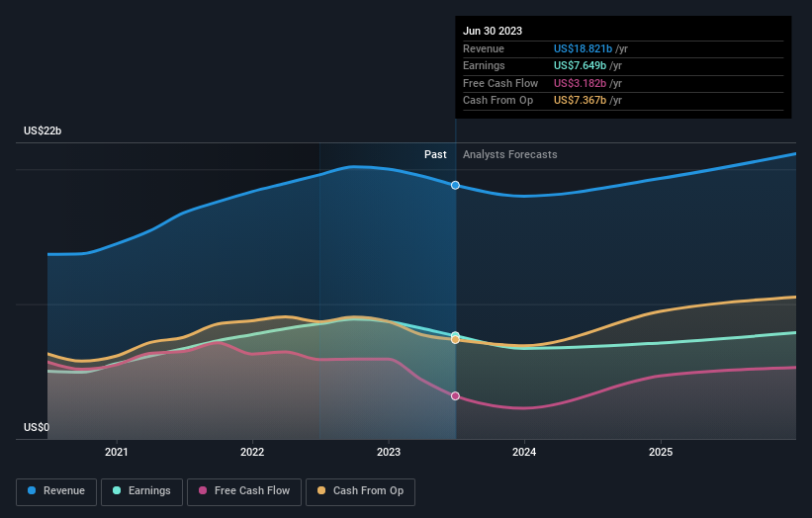
Task: Toggle the Earnings legend button
Action: click(x=141, y=491)
